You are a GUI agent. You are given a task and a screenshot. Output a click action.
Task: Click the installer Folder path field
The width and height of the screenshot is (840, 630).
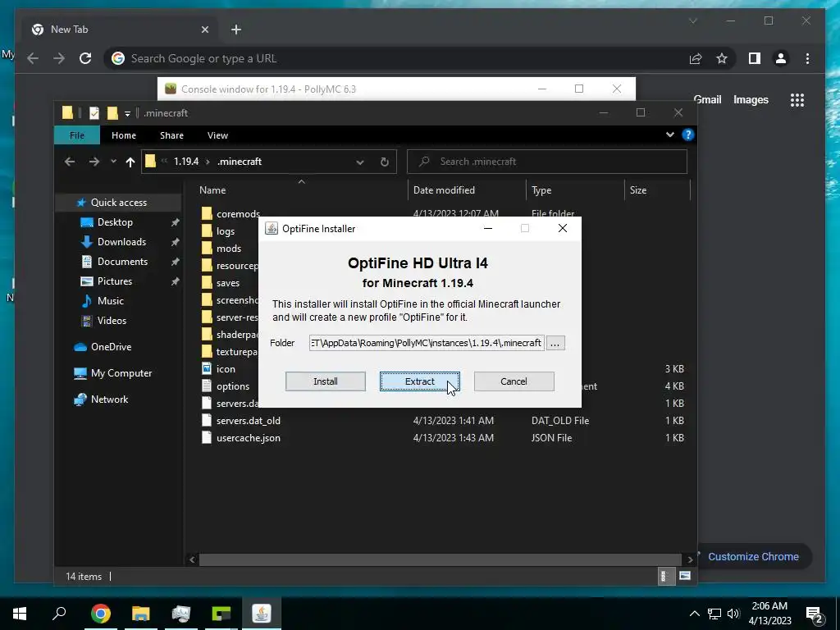(427, 343)
